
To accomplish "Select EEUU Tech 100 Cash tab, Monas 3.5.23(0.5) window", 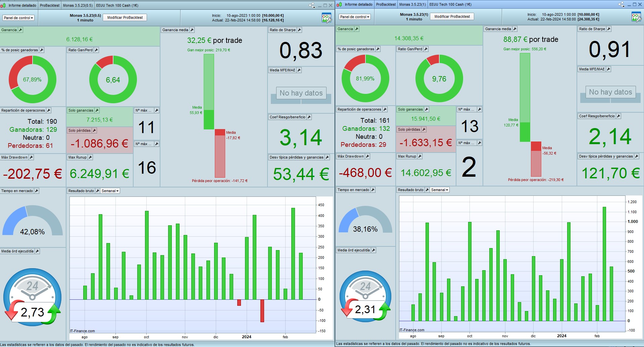I will (117, 5).
